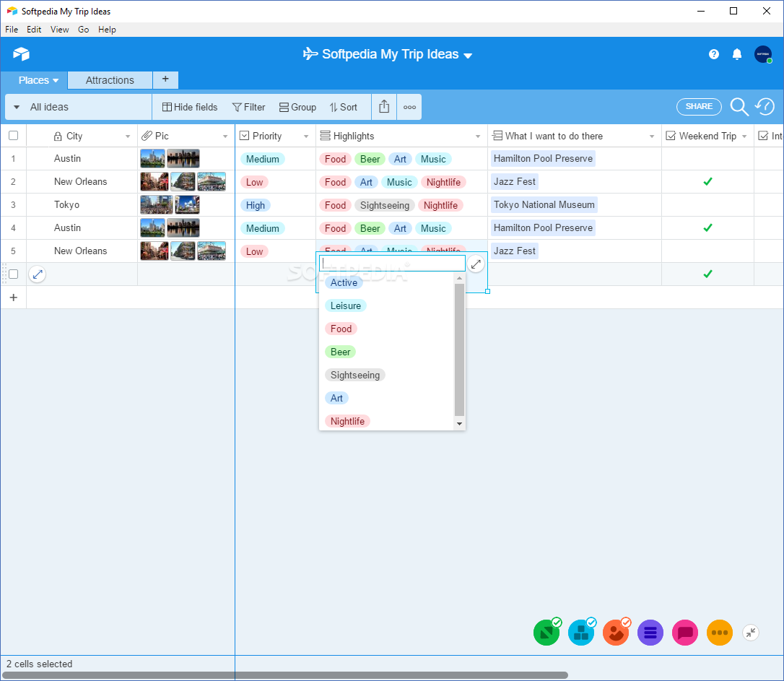Screen dimensions: 784x681
Task: Toggle Weekend Trip cell for Austin row 1
Action: point(707,158)
